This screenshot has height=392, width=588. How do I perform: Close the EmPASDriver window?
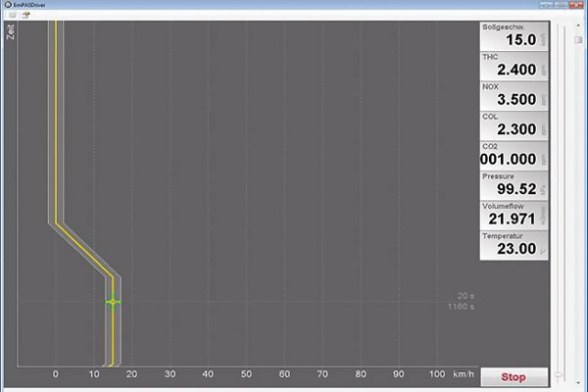point(576,5)
